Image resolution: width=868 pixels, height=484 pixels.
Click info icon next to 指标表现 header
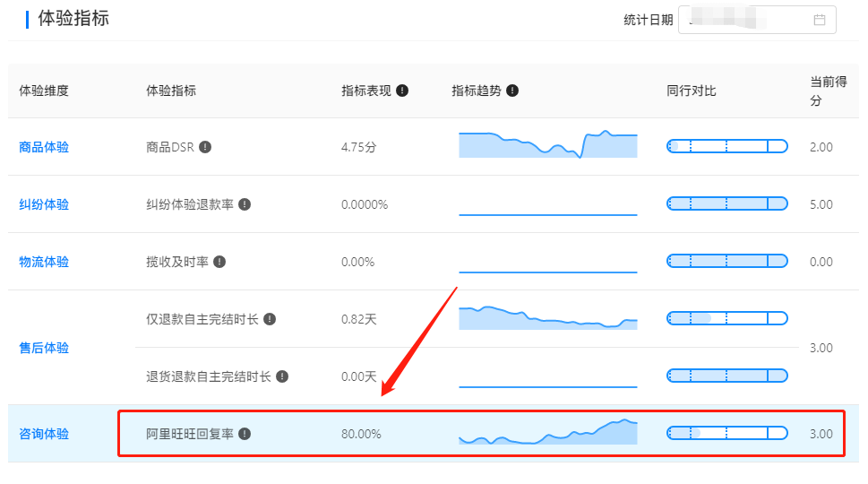(x=402, y=91)
